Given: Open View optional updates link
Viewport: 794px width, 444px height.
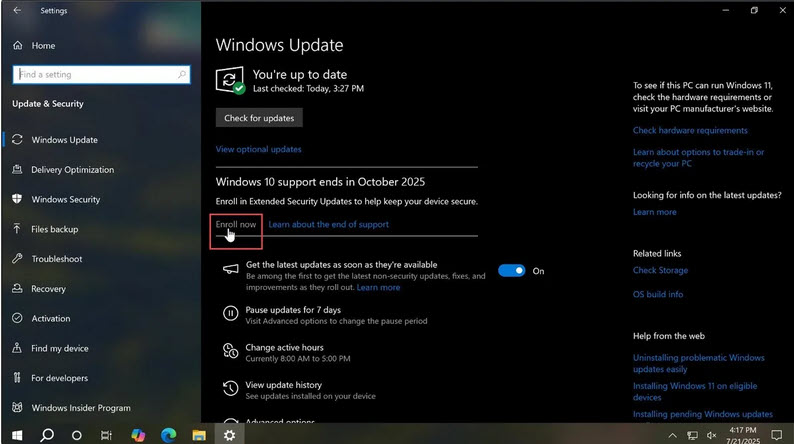Looking at the screenshot, I should click(258, 149).
